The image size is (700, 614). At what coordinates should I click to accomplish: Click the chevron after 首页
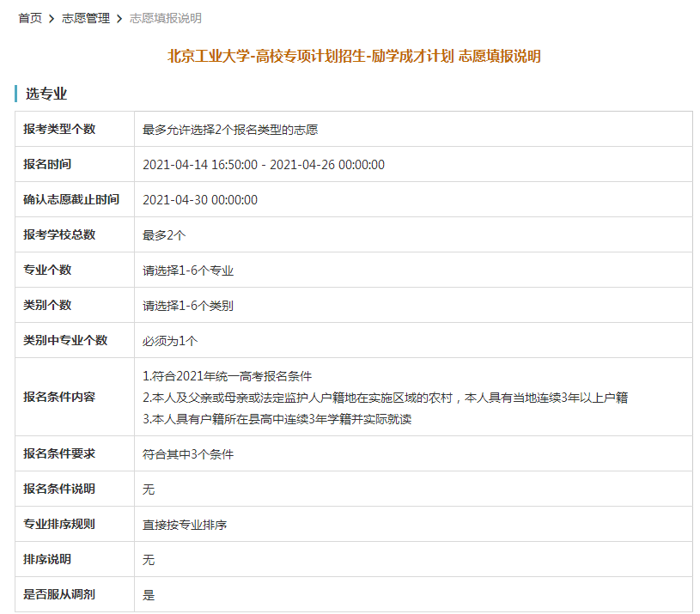tap(52, 19)
